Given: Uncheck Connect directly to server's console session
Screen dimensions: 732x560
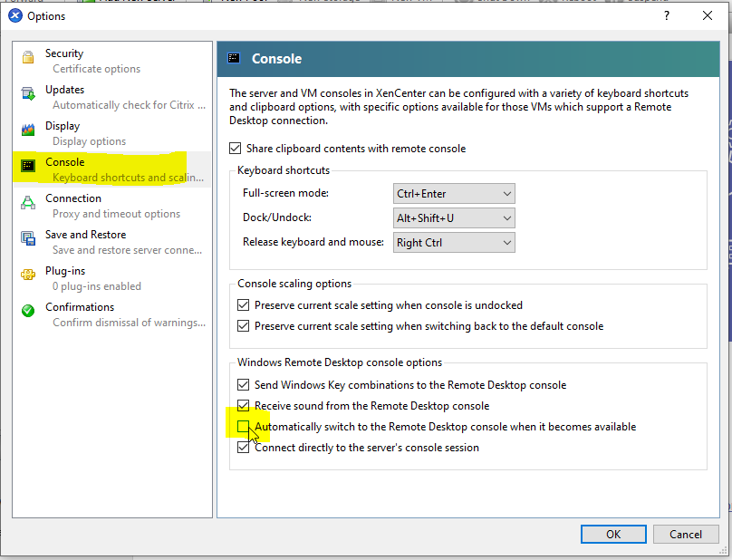Looking at the screenshot, I should 243,448.
